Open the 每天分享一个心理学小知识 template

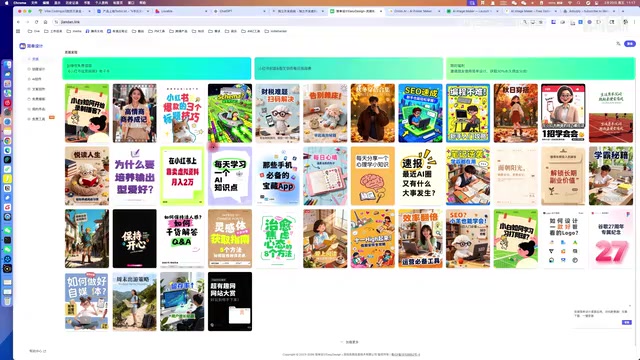[373, 176]
